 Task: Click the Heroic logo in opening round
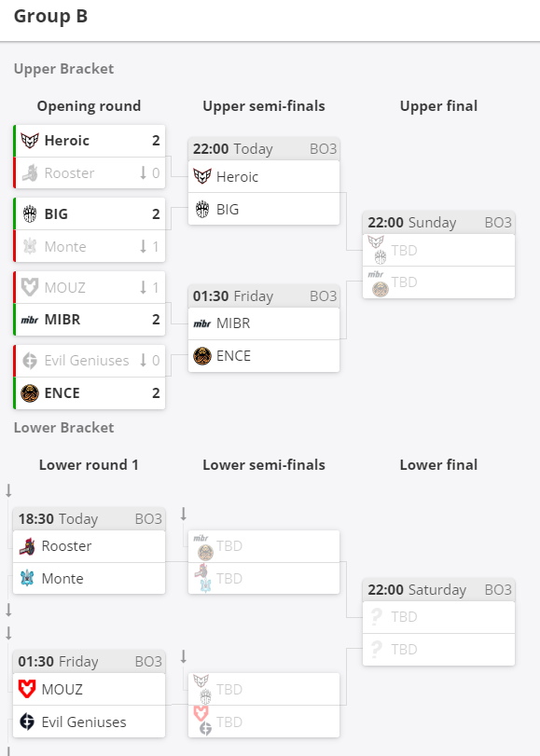(30, 141)
